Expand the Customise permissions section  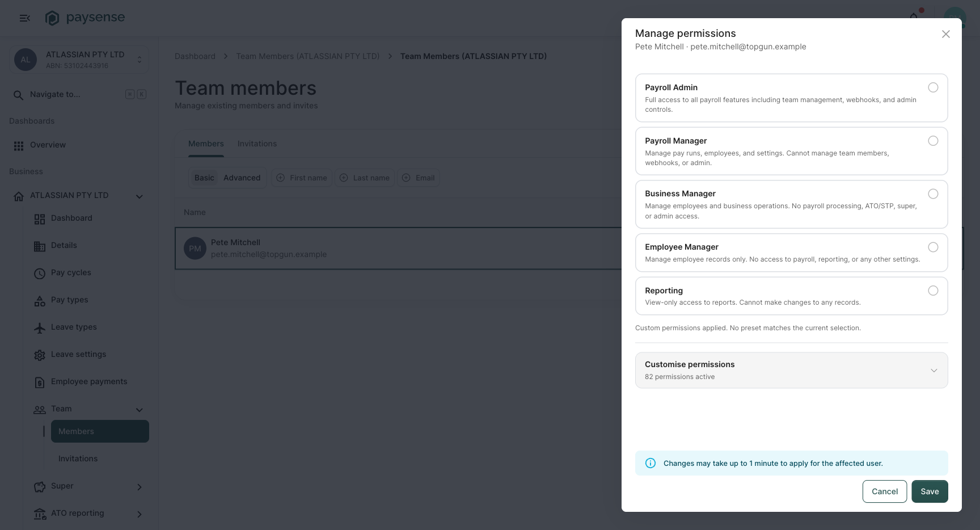[x=792, y=371]
